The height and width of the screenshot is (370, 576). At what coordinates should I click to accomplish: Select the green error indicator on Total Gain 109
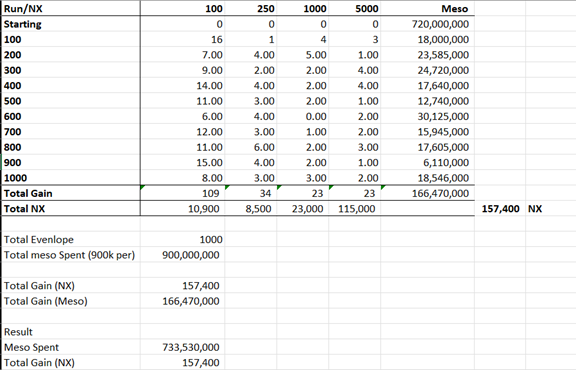click(x=143, y=187)
